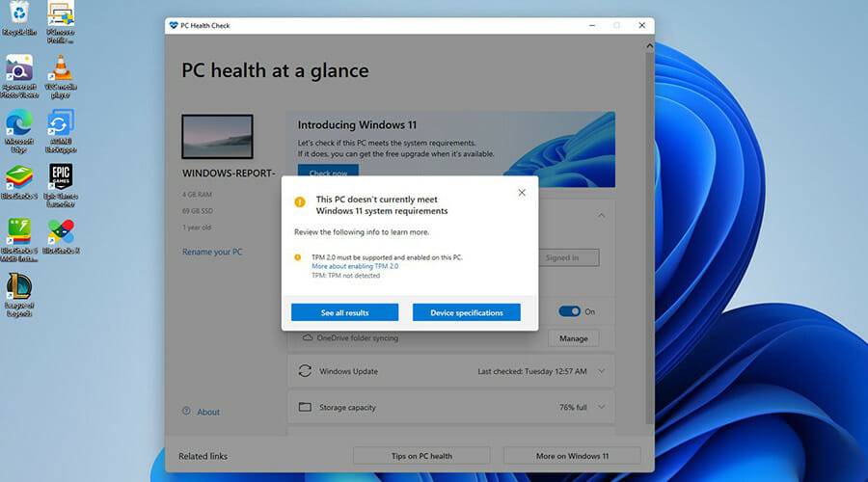Click the Storage capacity folder icon
868x482 pixels.
pos(305,407)
